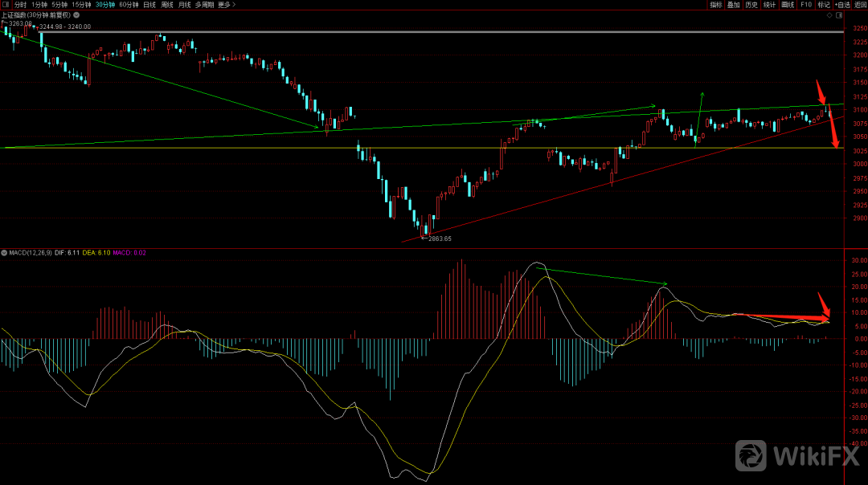Screen dimensions: 868x485
Task: Switch to the 30分钟 timeframe
Action: (105, 5)
